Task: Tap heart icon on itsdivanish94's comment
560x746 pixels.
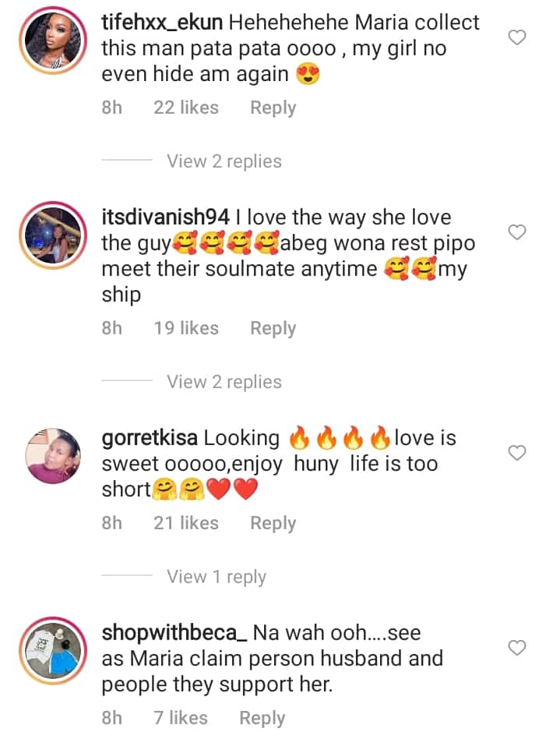Action: click(516, 232)
